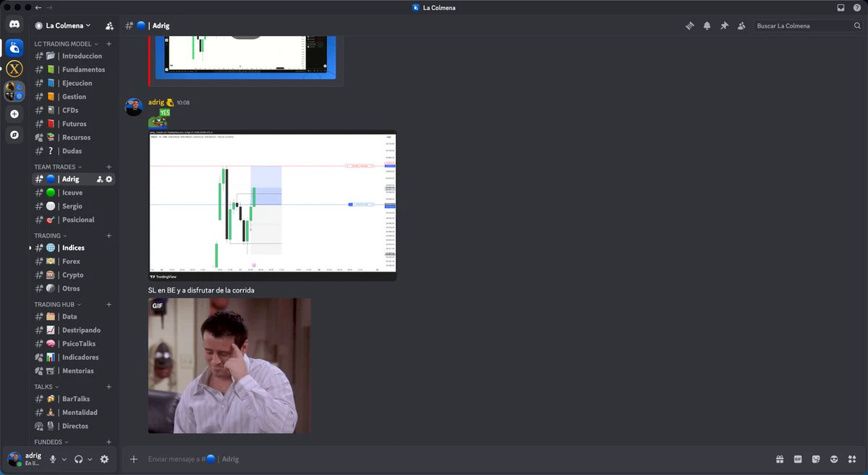This screenshot has height=475, width=868.
Task: Open the gift Nitro icon
Action: (x=780, y=459)
